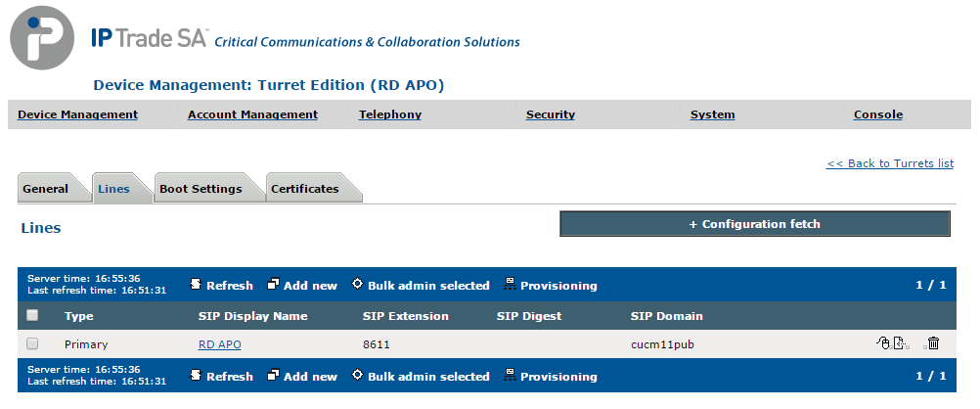
Task: Click the Refresh icon in the toolbar below the table
Action: [x=196, y=376]
